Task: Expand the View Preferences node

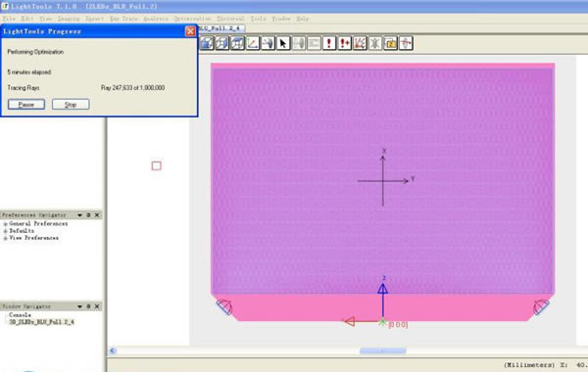Action: [x=5, y=238]
